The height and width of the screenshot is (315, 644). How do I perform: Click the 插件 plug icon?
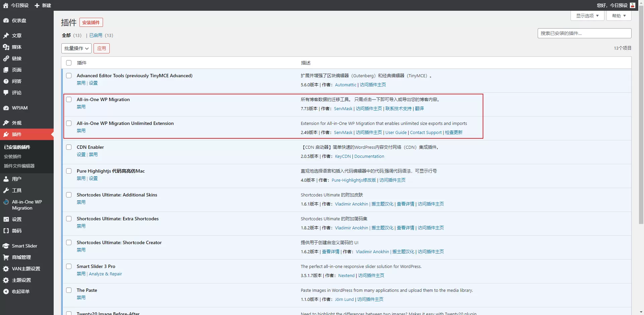[x=6, y=134]
